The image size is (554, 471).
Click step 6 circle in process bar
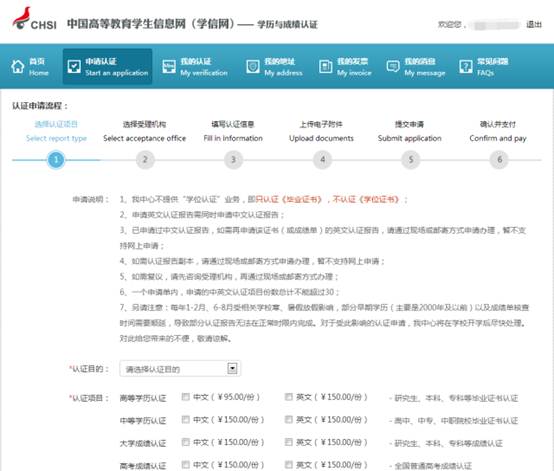499,160
